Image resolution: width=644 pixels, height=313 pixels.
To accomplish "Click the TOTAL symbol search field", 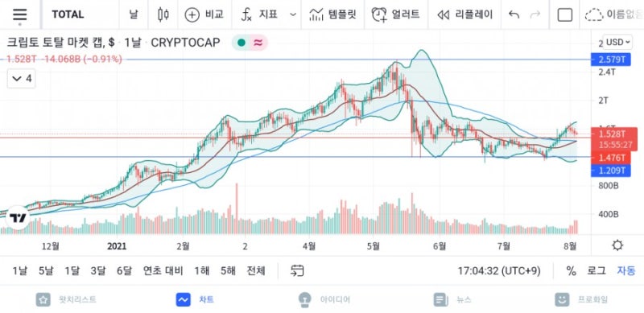I will (68, 14).
